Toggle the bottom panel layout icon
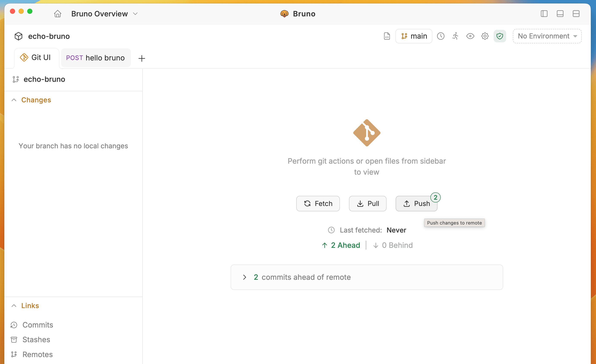The image size is (596, 364). (x=560, y=14)
